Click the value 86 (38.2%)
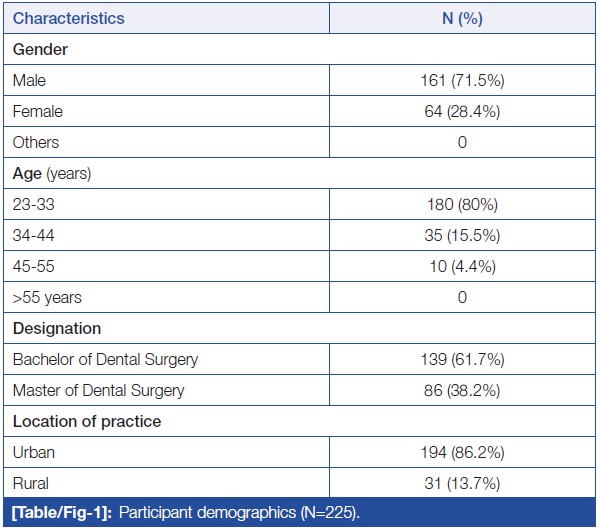Screen dimensions: 600x531 (462, 390)
